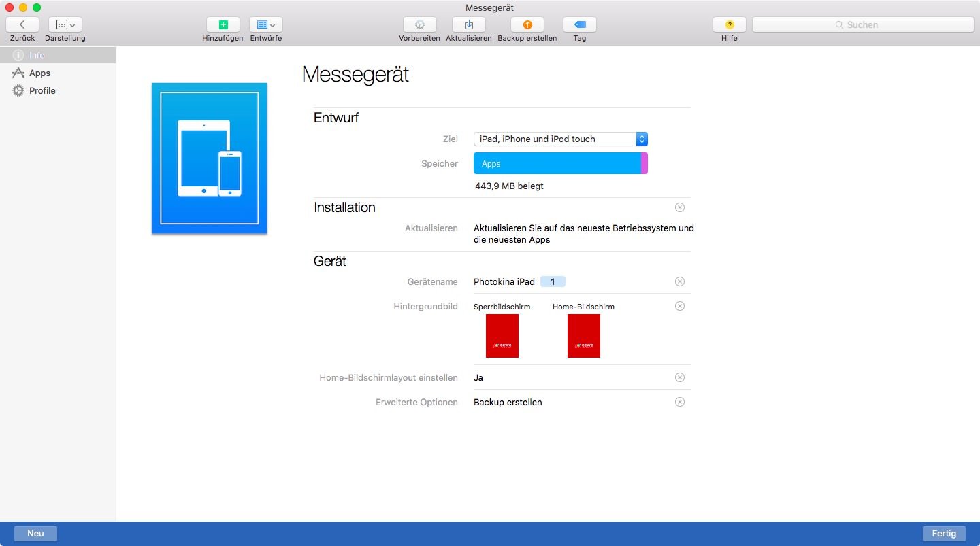Open Hilfe via the help icon

(x=728, y=24)
